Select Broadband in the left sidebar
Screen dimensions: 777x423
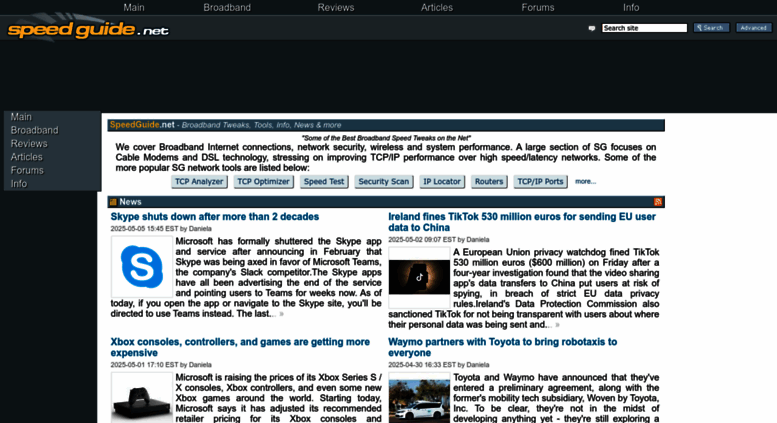[34, 130]
